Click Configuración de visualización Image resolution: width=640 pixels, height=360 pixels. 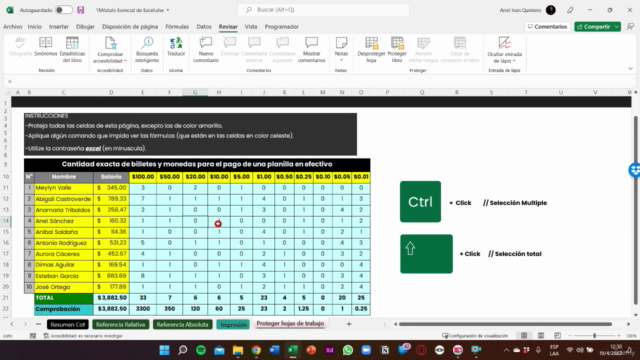475,336
